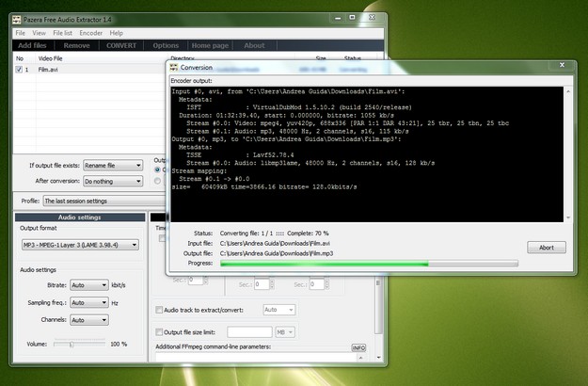Select the second Output directory radio button
The width and height of the screenshot is (588, 386).
coord(157,181)
